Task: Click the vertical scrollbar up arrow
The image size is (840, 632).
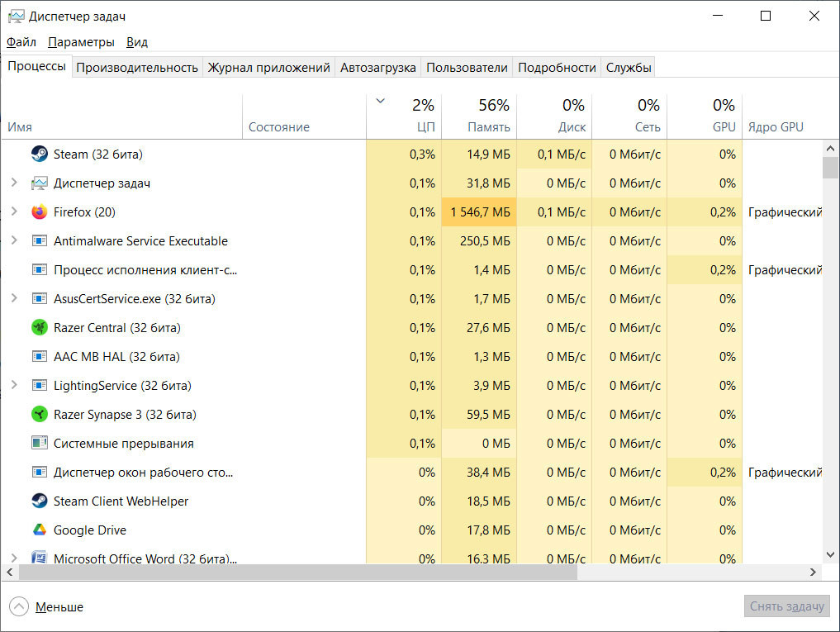Action: (830, 149)
